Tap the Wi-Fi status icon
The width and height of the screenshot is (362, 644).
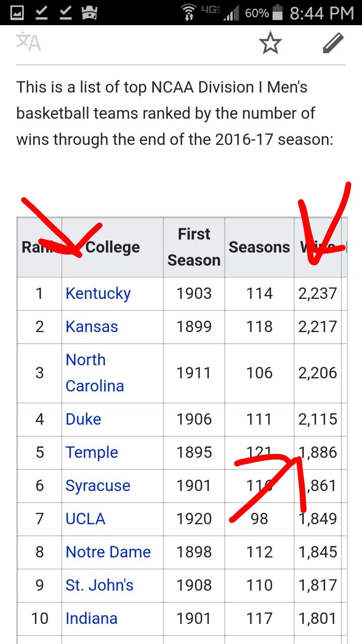point(189,12)
